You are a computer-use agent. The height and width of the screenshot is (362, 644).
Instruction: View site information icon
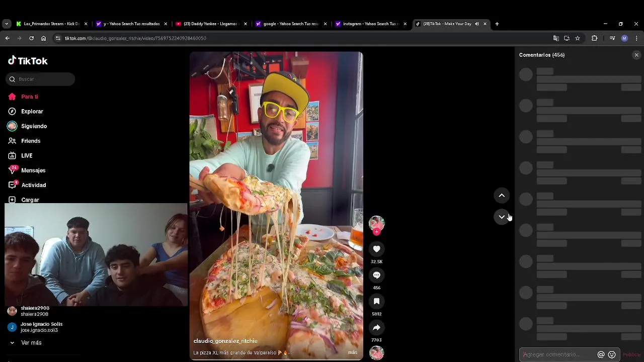point(58,38)
